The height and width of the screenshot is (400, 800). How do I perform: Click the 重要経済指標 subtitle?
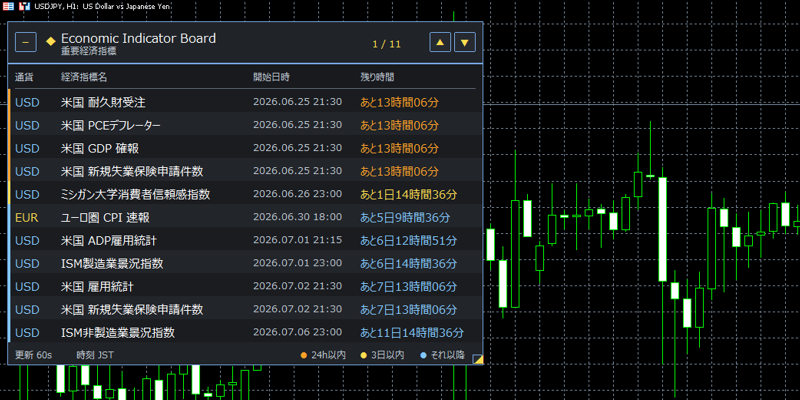[88, 51]
